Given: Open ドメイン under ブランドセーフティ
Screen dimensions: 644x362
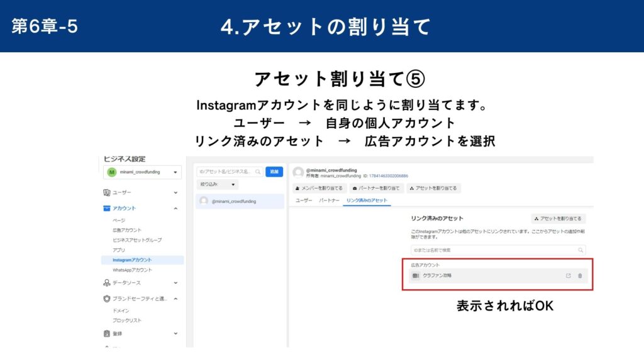Looking at the screenshot, I should [121, 310].
